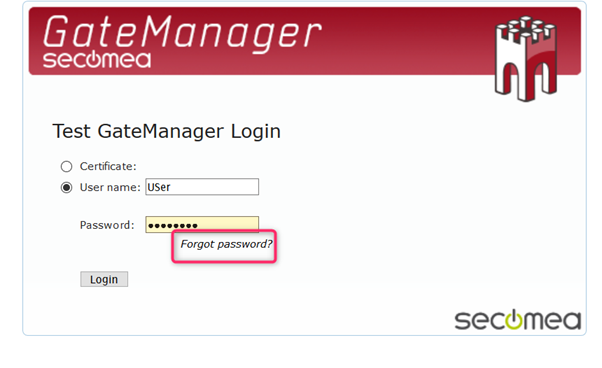Open the Forgot password? link
602x368 pixels.
(x=226, y=244)
